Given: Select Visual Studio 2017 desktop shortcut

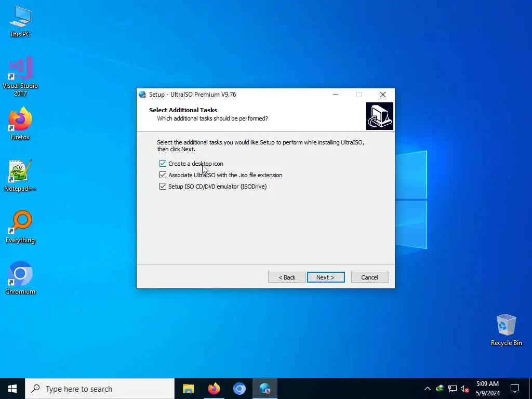Looking at the screenshot, I should pos(20,76).
